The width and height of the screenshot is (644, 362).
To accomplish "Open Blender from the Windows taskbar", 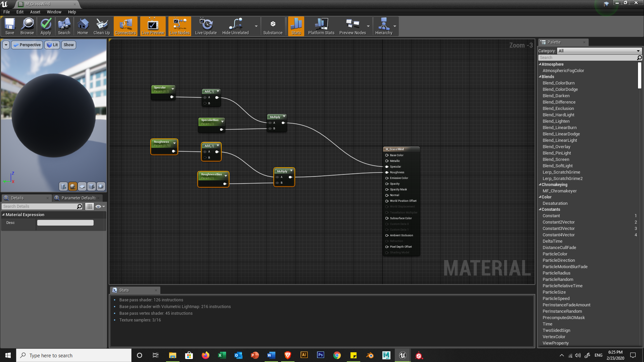I will coord(370,355).
